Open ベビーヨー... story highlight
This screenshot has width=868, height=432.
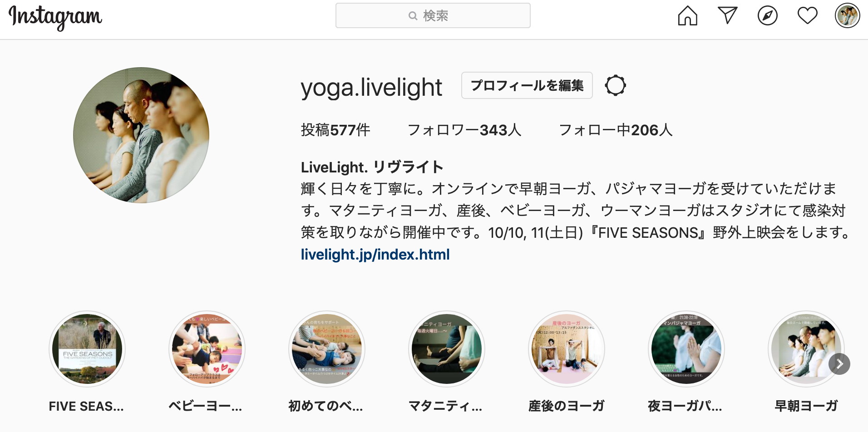point(207,362)
